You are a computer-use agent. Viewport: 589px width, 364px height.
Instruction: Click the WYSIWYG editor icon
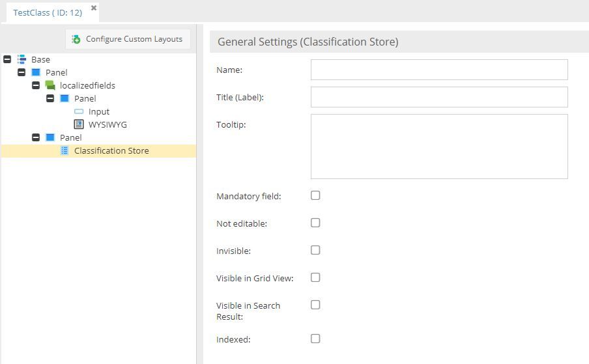[x=79, y=124]
